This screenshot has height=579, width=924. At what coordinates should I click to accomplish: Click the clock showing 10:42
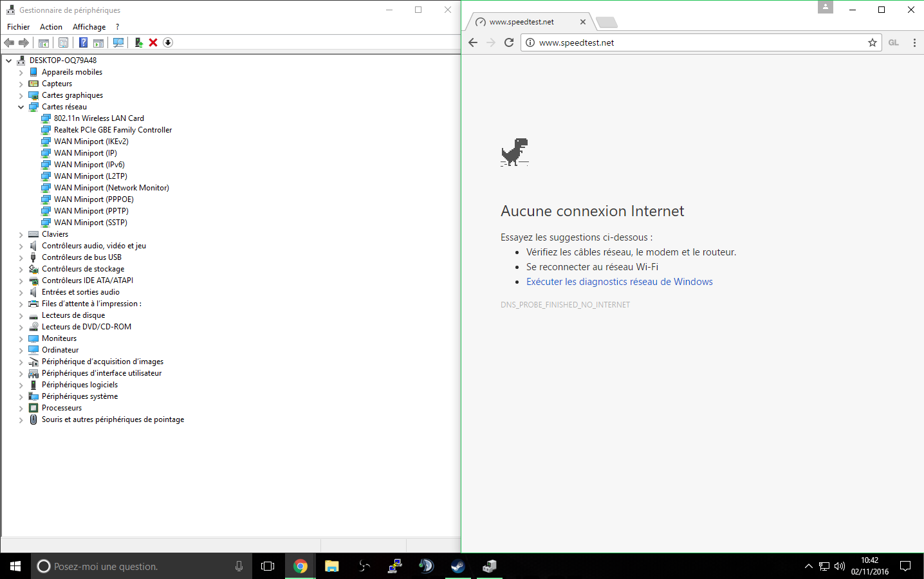click(x=869, y=560)
